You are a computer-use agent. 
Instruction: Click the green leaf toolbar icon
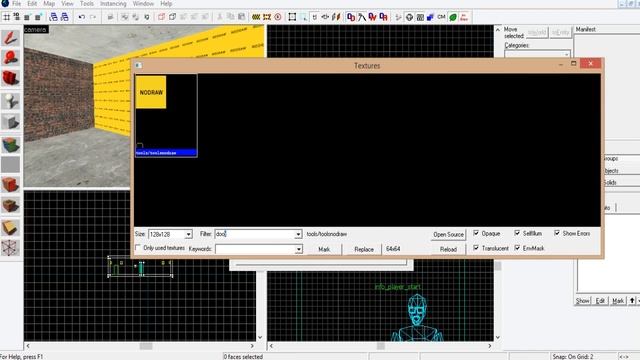point(453,17)
